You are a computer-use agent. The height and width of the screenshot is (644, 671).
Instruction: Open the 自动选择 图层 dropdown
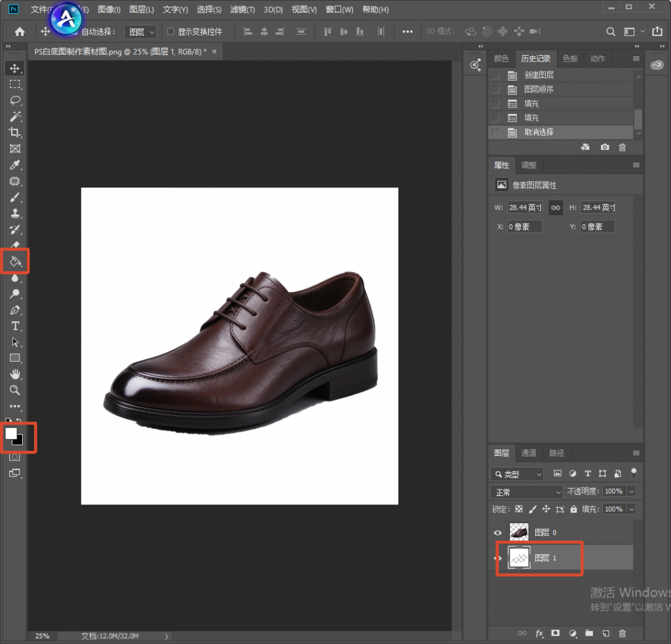[140, 31]
